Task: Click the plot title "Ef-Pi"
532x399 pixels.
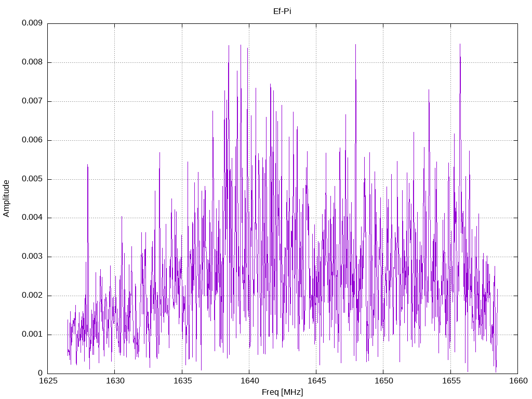Action: pyautogui.click(x=282, y=11)
